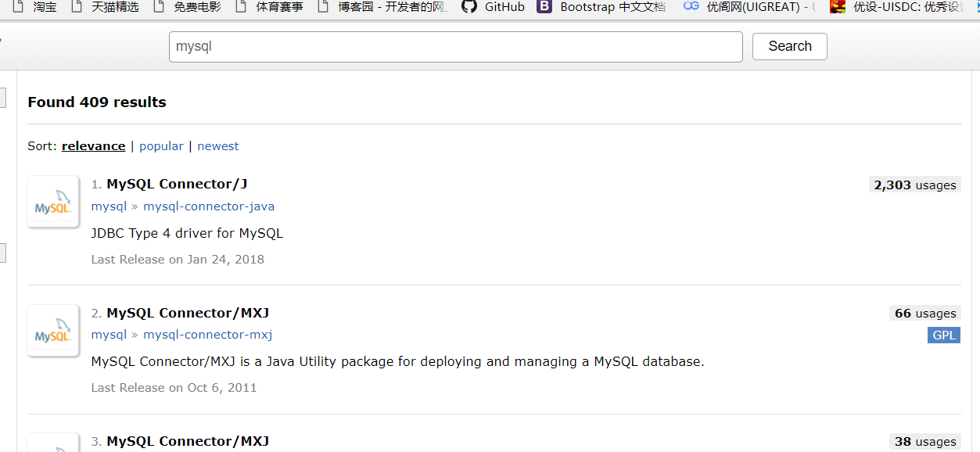Open the Bootstrap 中文文档 bookmark
Screen dimensions: 980x452
pyautogui.click(x=612, y=7)
